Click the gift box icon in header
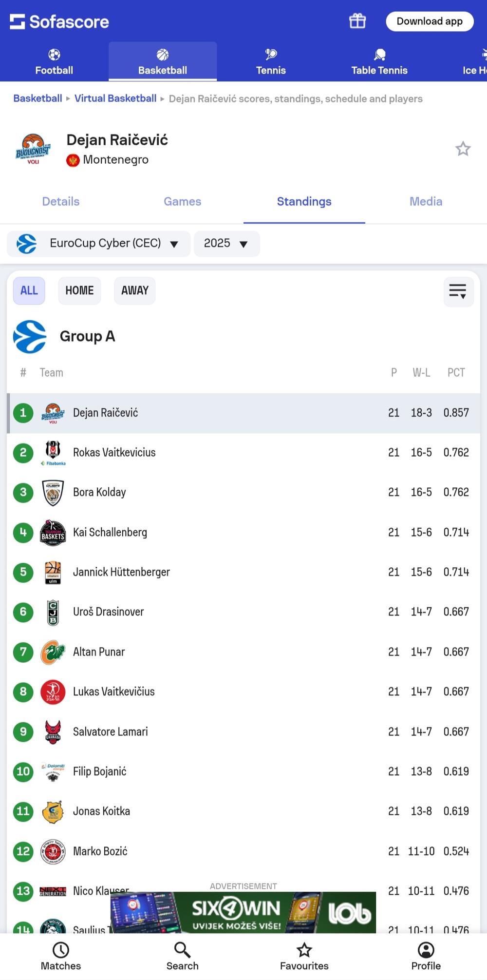The image size is (487, 980). [x=357, y=21]
